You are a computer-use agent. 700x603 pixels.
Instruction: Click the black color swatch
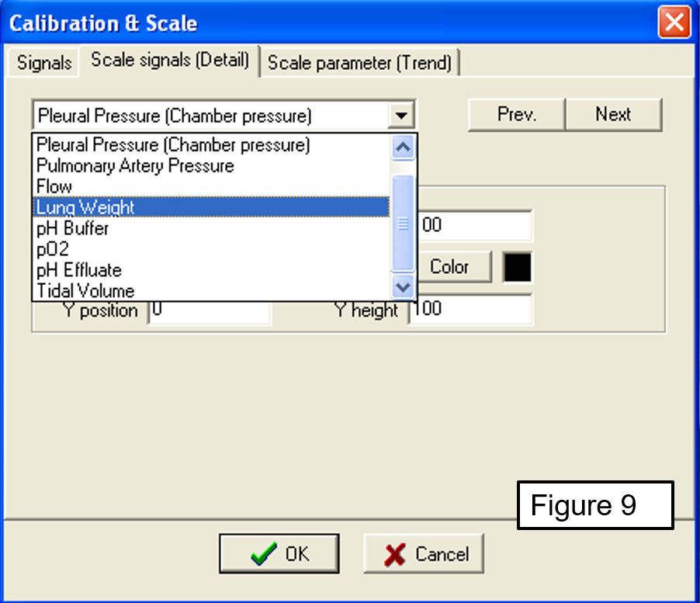(518, 267)
